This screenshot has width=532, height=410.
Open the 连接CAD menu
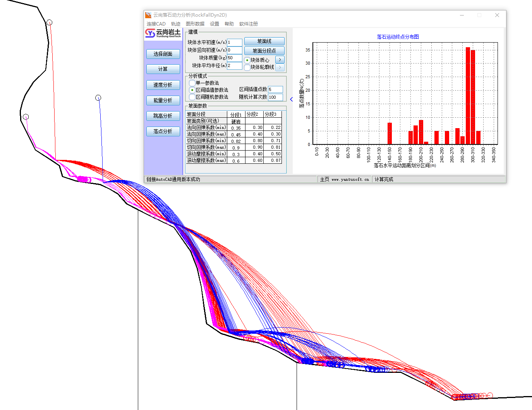156,24
